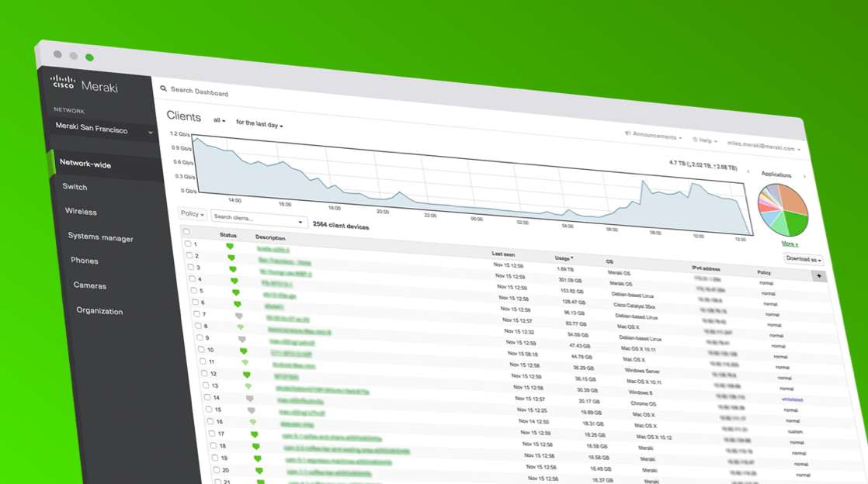Click the gray offline status icon in row 9
Viewport: 868px width, 484px height.
pyautogui.click(x=242, y=339)
